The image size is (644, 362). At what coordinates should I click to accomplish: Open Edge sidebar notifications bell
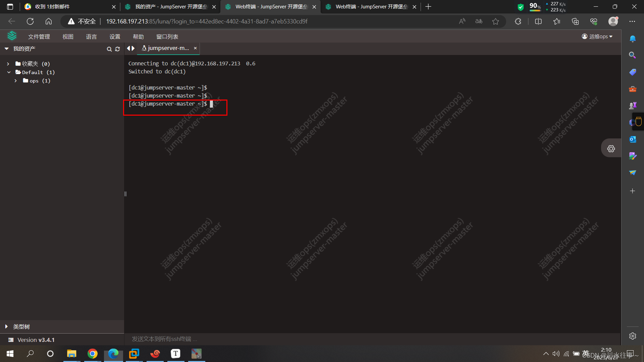632,39
